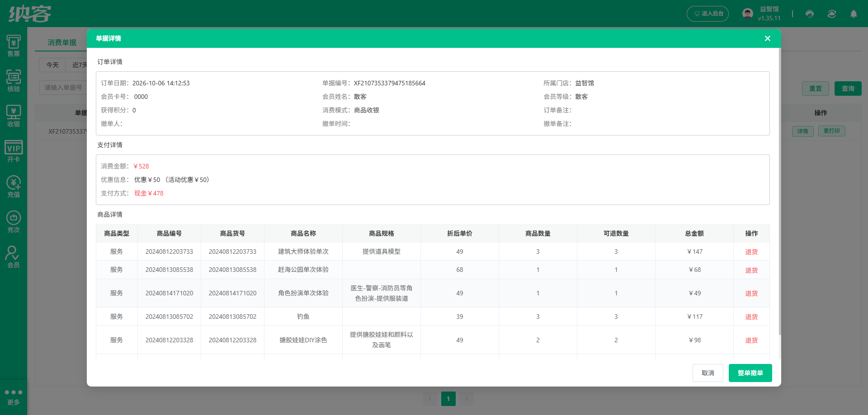Viewport: 868px width, 415px height.
Task: Click 退货 for 钓鱼 row
Action: coord(751,317)
